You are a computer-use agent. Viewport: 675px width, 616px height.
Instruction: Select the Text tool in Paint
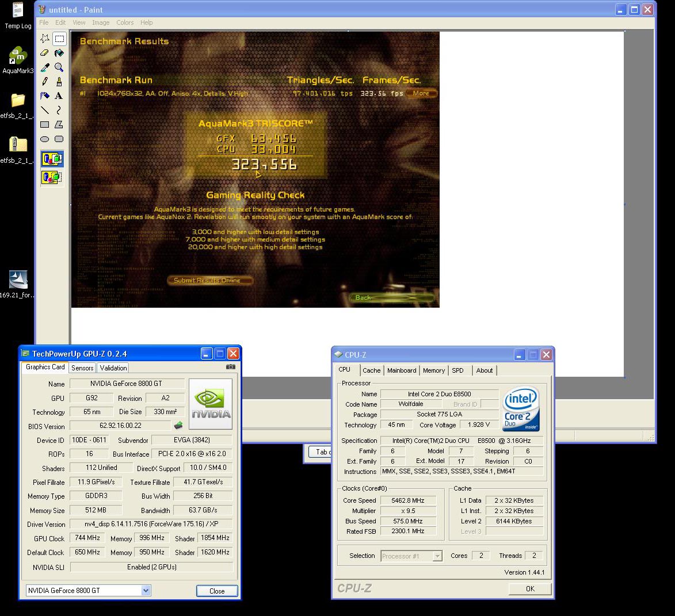(59, 95)
